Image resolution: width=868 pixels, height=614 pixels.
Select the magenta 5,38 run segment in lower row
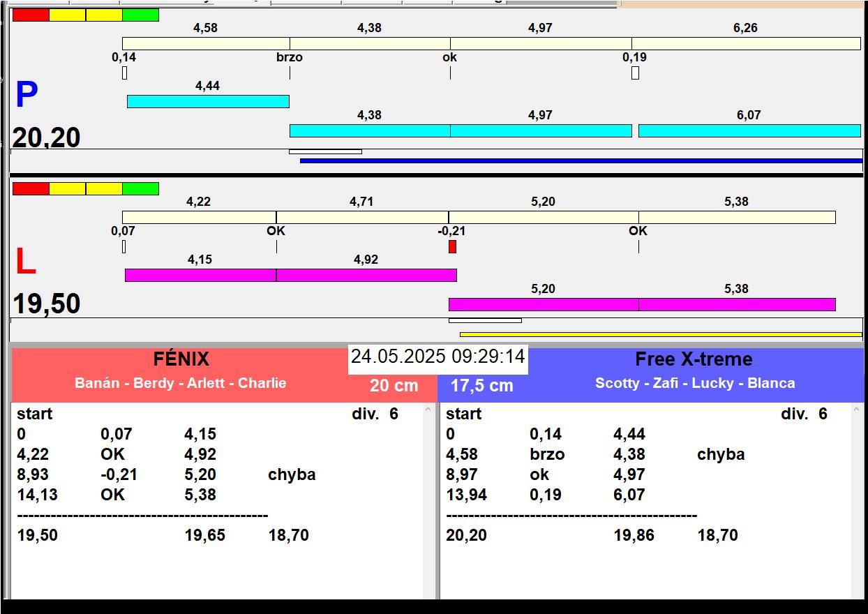pos(737,304)
